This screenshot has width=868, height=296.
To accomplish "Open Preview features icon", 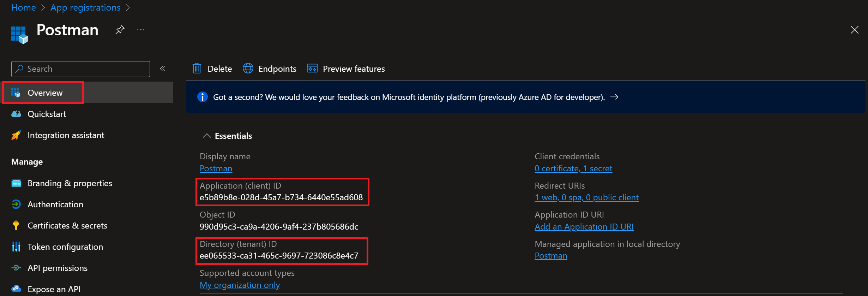I will tap(312, 68).
